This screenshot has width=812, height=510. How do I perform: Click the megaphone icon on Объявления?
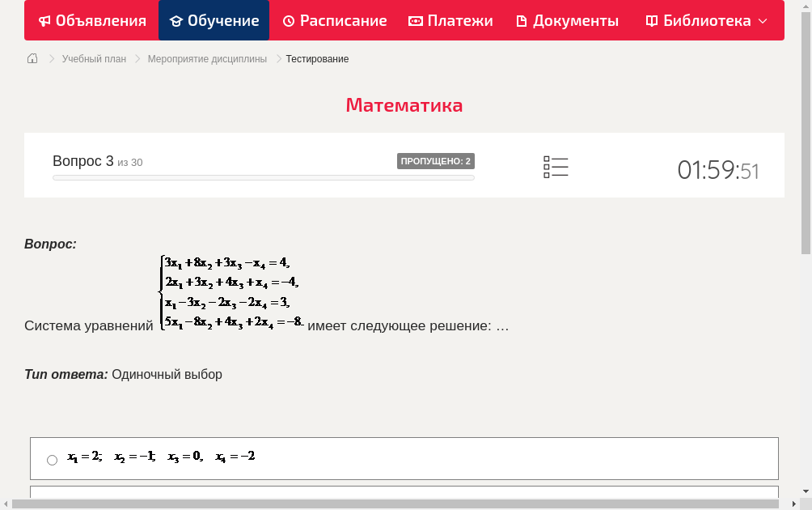coord(45,20)
